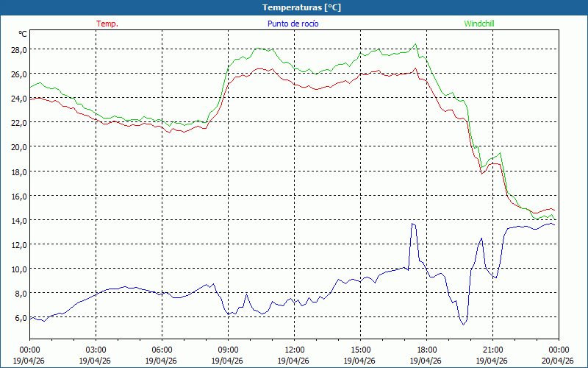Pick the 21:00 time label on the x-axis

click(493, 350)
